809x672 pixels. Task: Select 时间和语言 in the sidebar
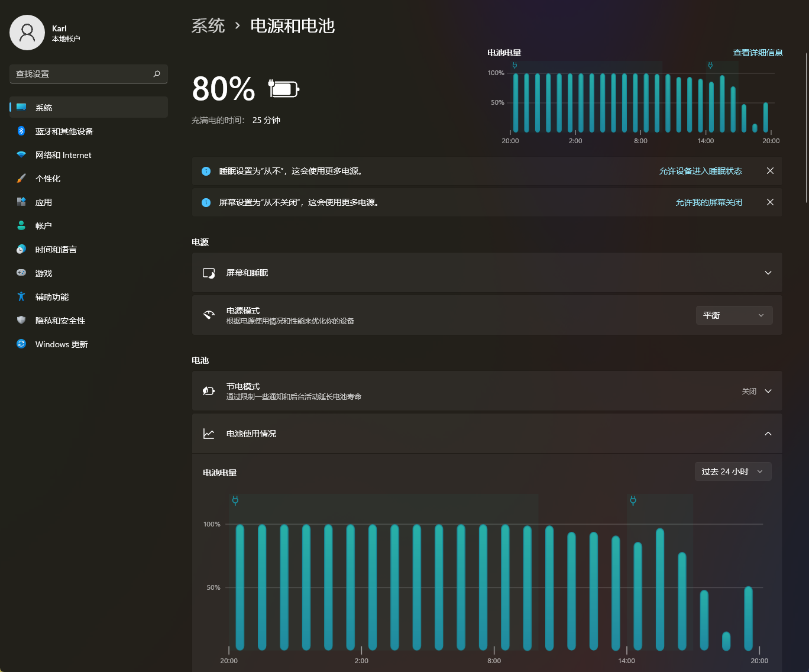coord(56,250)
